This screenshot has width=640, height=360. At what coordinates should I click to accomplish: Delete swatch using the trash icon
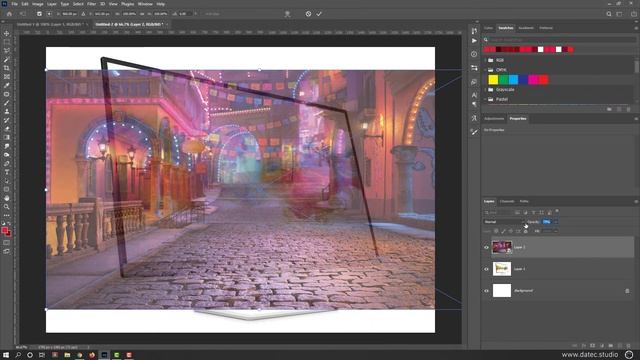pos(629,109)
